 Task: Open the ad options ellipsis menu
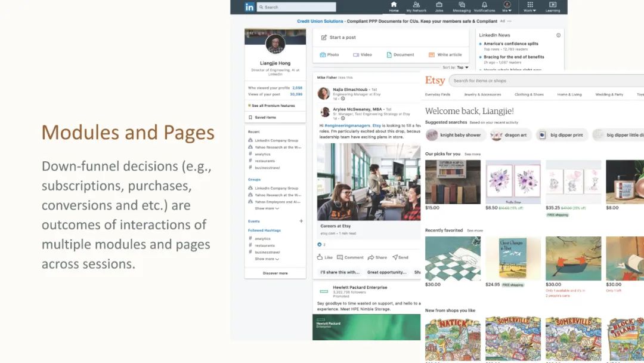[509, 21]
